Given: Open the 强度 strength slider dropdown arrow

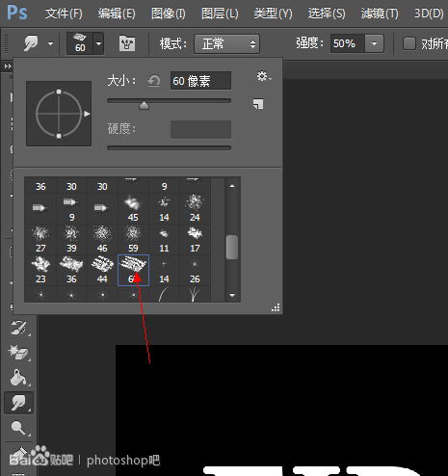Looking at the screenshot, I should (374, 43).
